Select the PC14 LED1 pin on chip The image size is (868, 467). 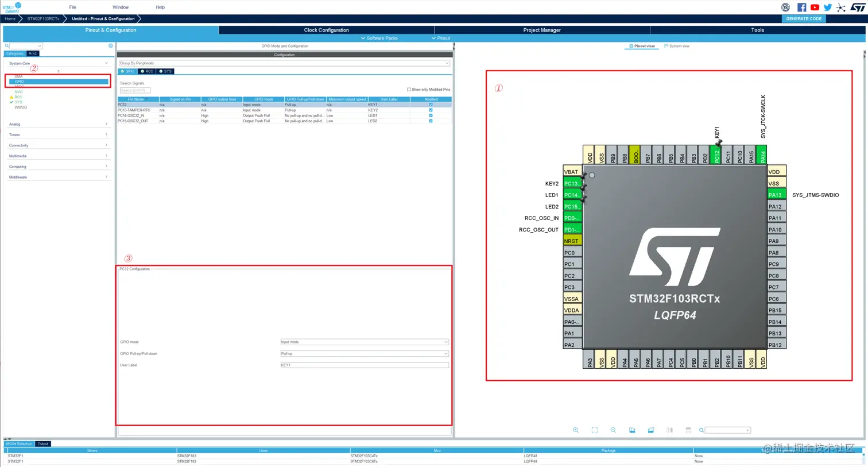click(572, 195)
